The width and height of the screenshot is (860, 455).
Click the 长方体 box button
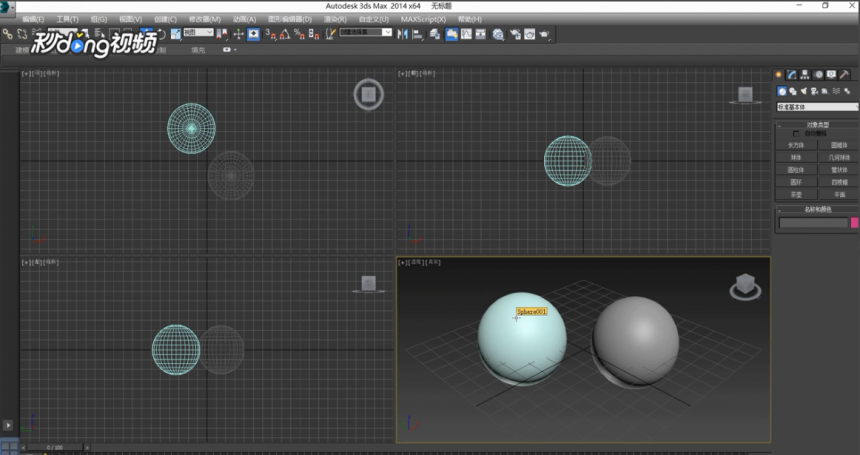tap(796, 145)
